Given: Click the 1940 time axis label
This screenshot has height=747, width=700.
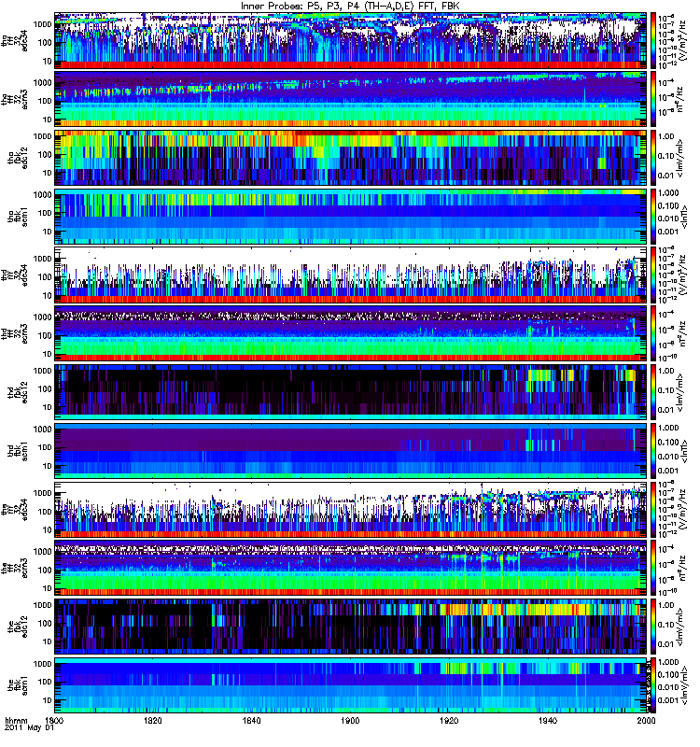Looking at the screenshot, I should (x=548, y=720).
